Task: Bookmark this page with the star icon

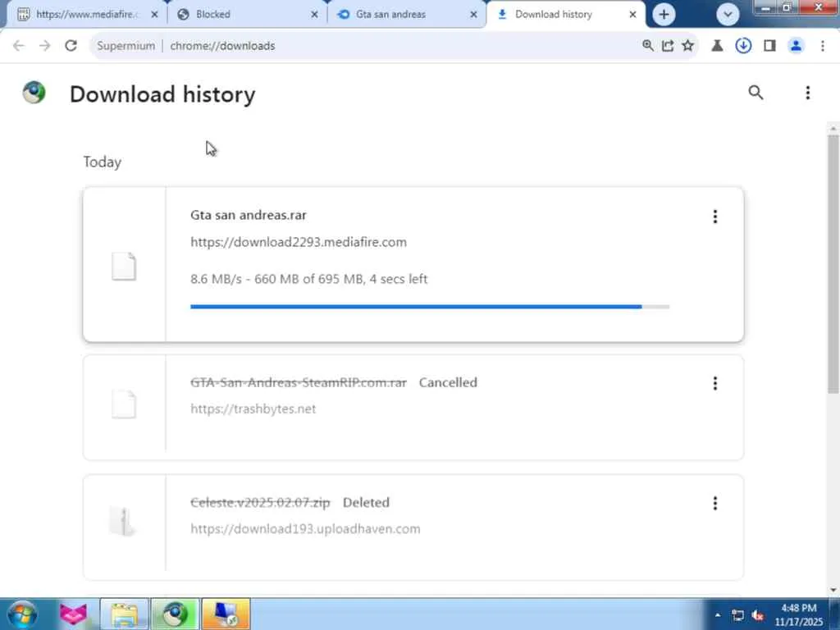Action: [688, 46]
